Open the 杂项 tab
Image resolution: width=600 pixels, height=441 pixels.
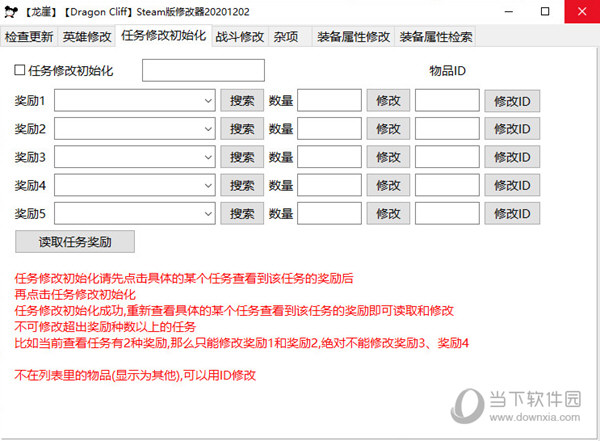coord(290,37)
